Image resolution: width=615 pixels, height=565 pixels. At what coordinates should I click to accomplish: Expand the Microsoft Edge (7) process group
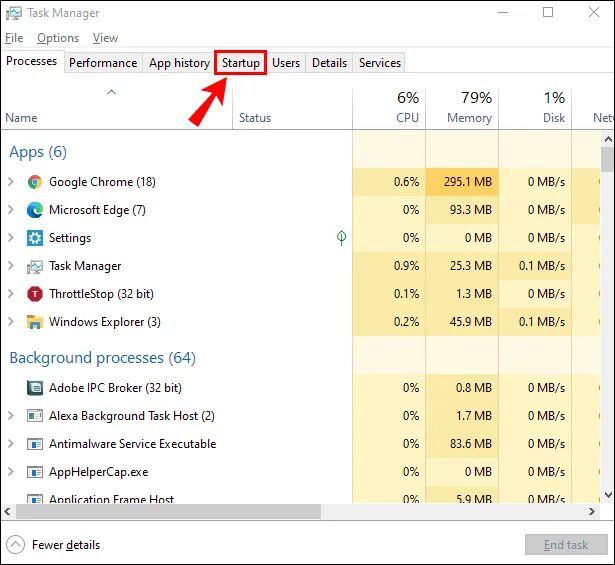[x=11, y=210]
